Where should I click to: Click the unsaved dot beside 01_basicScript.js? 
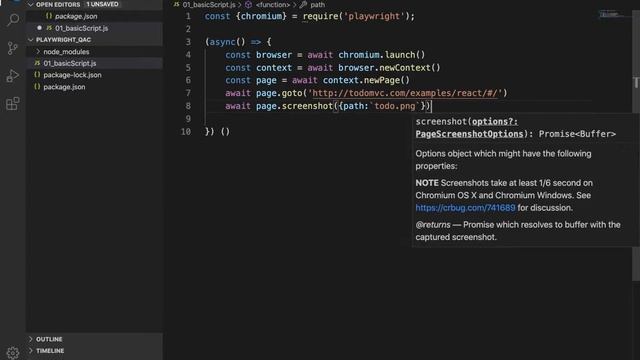tap(39, 28)
